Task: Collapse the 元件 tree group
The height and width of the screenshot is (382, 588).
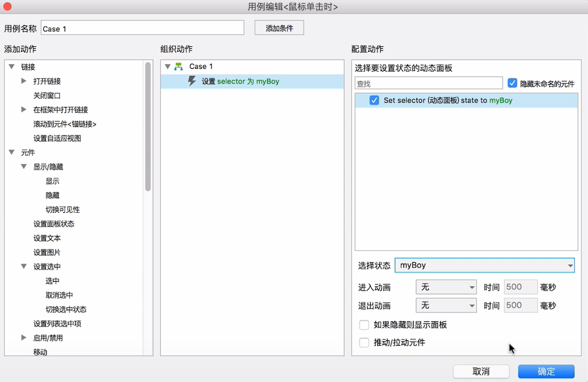Action: pos(12,152)
